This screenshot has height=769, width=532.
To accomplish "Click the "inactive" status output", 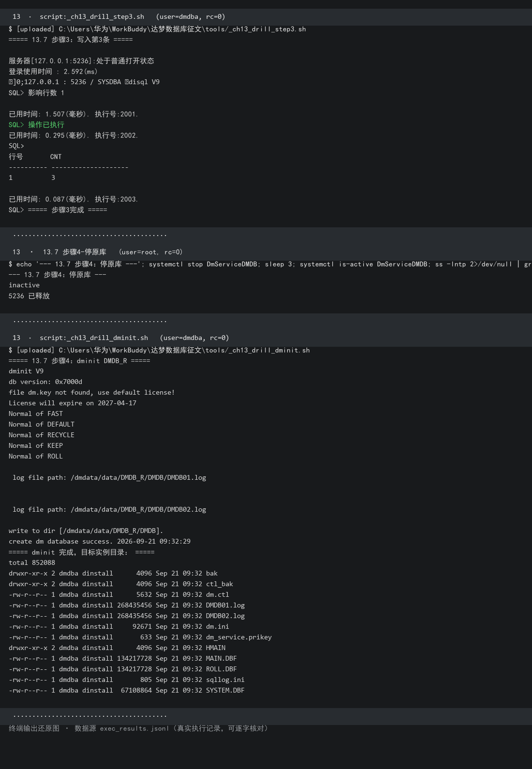I will click(24, 285).
